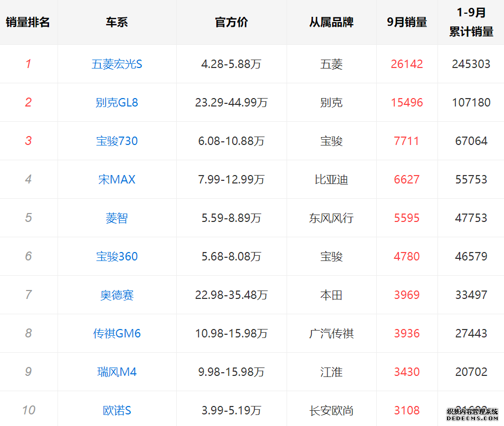The width and height of the screenshot is (504, 426).
Task: Select the price 3.99-5.19万
Action: click(232, 411)
